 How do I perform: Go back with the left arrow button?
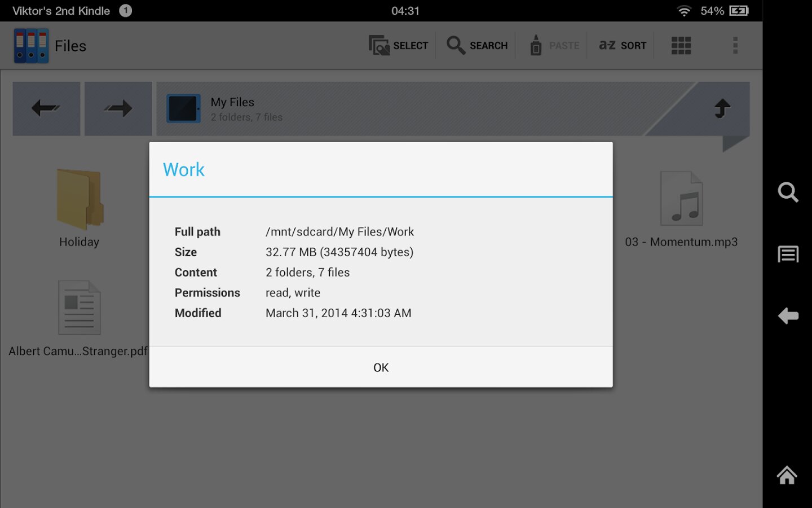point(46,108)
